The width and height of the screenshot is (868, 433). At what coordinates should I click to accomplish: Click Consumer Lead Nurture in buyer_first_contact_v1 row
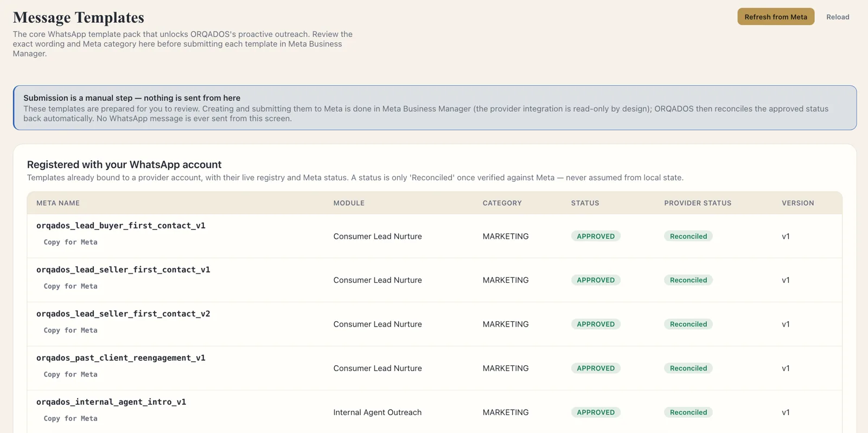[x=378, y=236]
